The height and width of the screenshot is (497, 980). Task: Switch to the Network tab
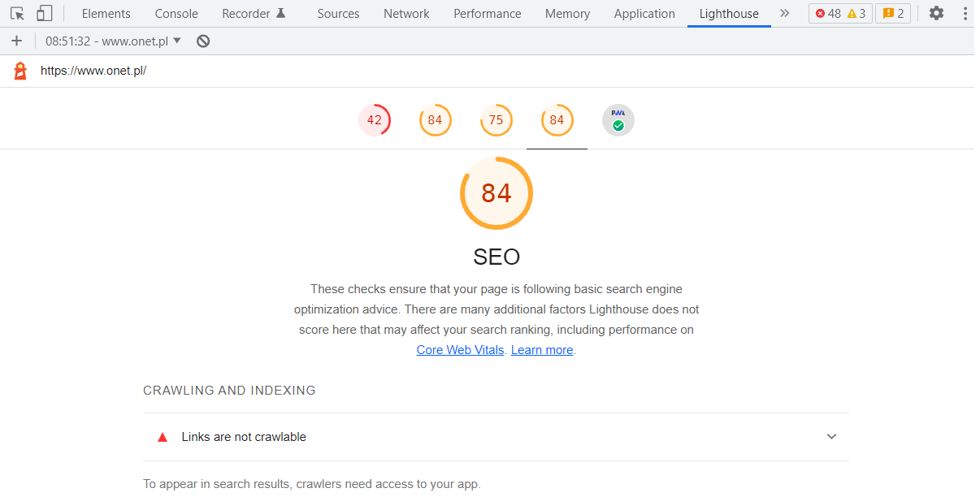point(406,14)
